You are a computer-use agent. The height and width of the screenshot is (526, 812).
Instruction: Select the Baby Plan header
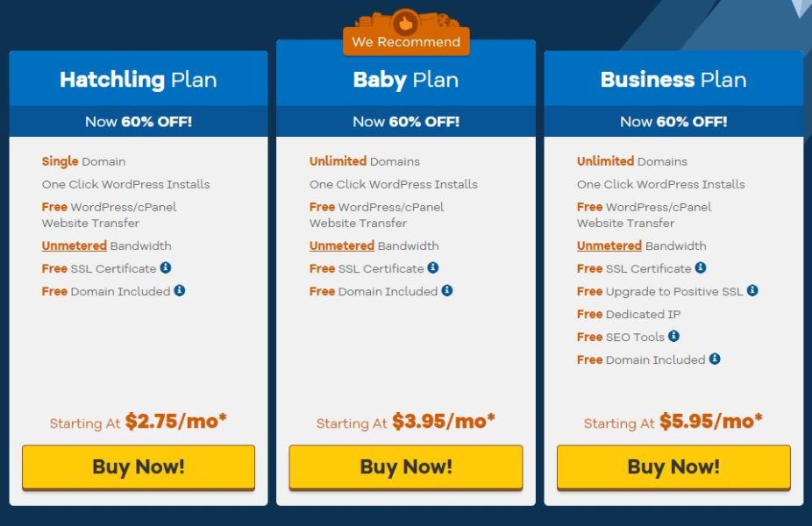406,80
